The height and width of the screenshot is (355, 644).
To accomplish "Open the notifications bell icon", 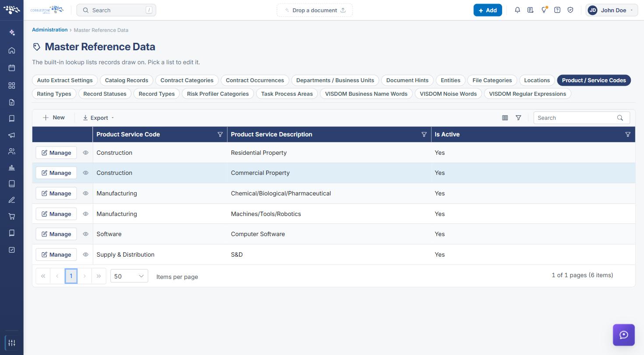I will click(517, 10).
